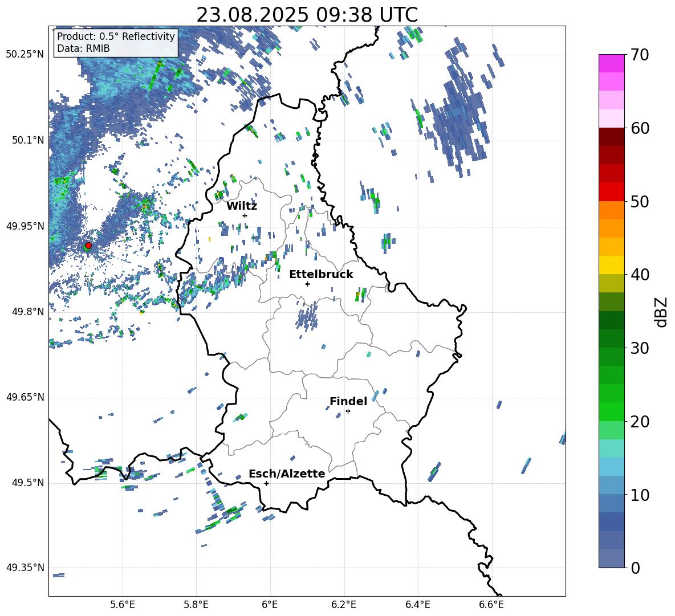Click the 50.25°N latitude label
The image size is (675, 616).
coord(25,55)
